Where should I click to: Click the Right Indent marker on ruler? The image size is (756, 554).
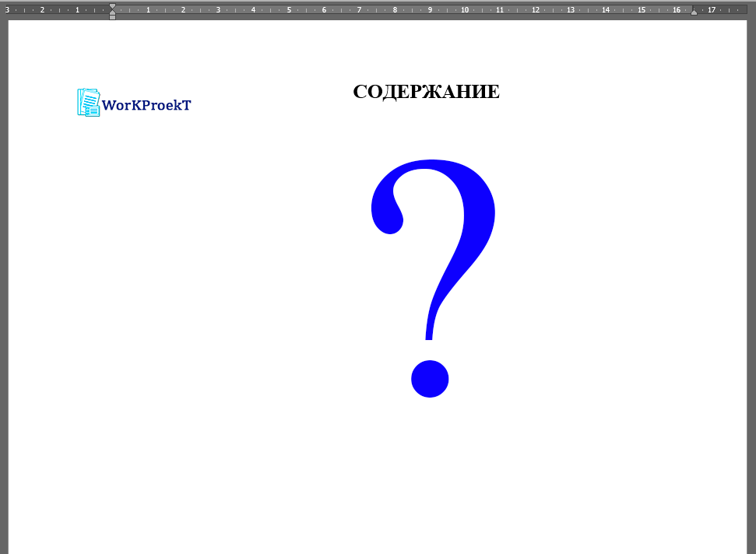694,12
